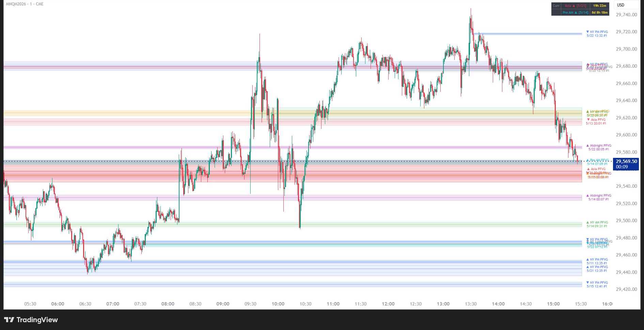Click the 15:30 time axis label

tap(581, 304)
